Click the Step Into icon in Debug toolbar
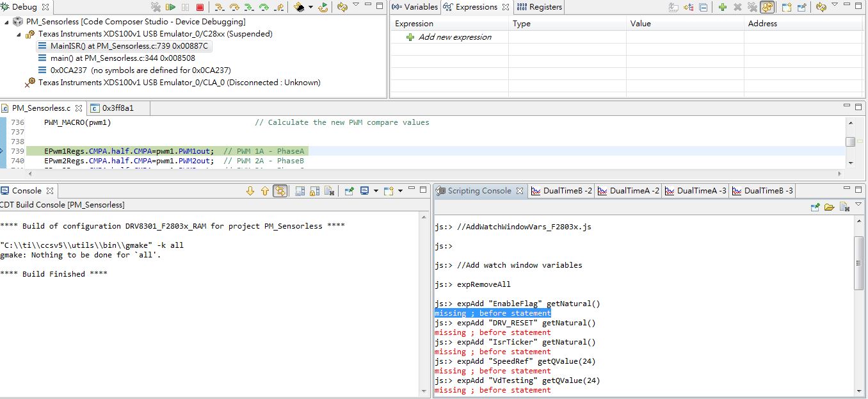The width and height of the screenshot is (868, 399). [219, 7]
